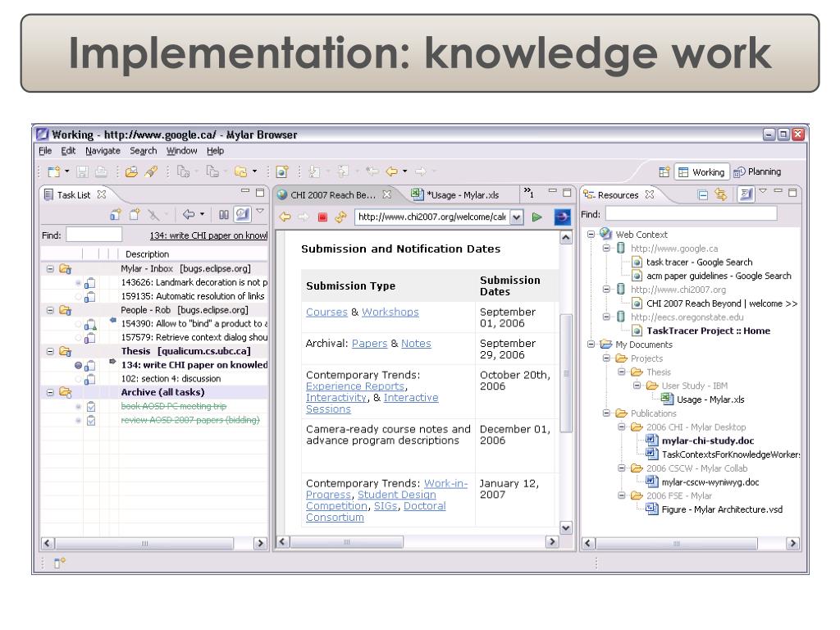Click the incoming arrow on task 154390
The image size is (840, 630).
(113, 321)
